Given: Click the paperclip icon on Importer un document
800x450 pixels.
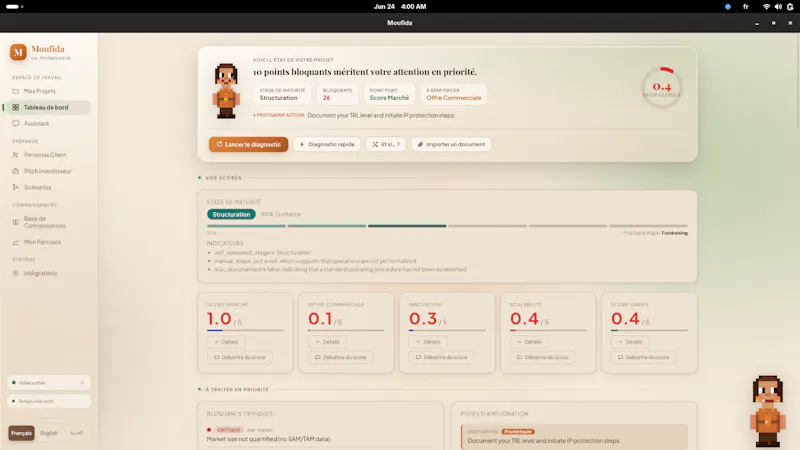Looking at the screenshot, I should (x=420, y=144).
